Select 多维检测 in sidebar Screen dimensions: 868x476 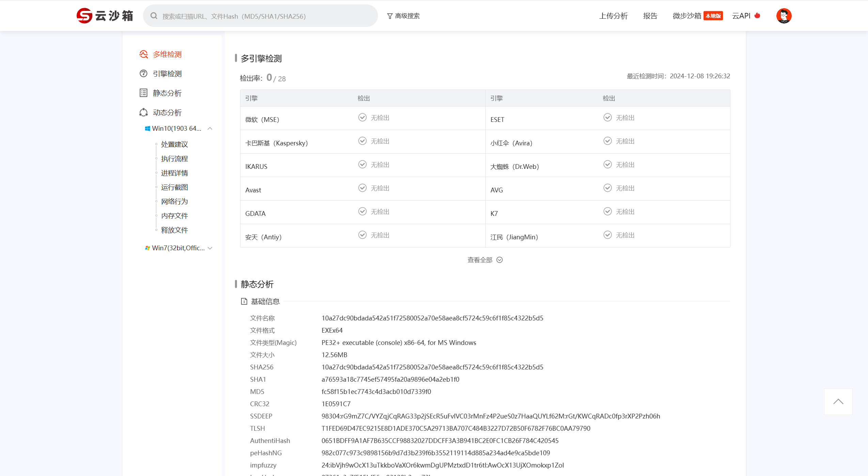click(167, 54)
